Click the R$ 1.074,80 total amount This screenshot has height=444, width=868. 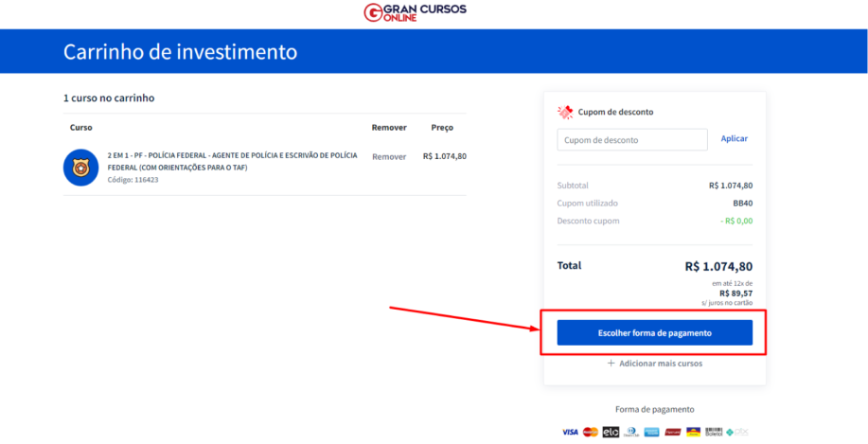718,267
